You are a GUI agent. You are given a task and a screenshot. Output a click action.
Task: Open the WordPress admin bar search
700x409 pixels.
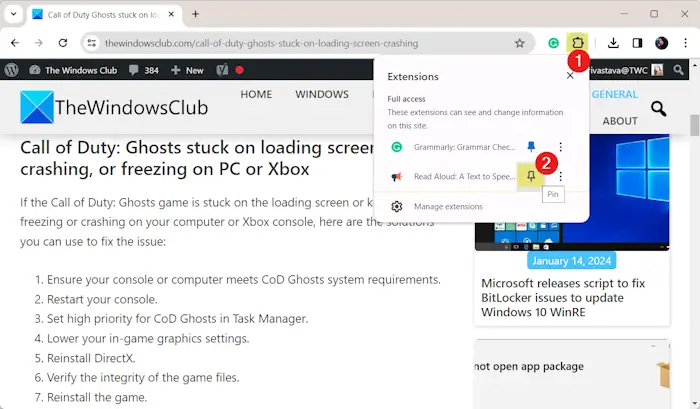point(678,70)
